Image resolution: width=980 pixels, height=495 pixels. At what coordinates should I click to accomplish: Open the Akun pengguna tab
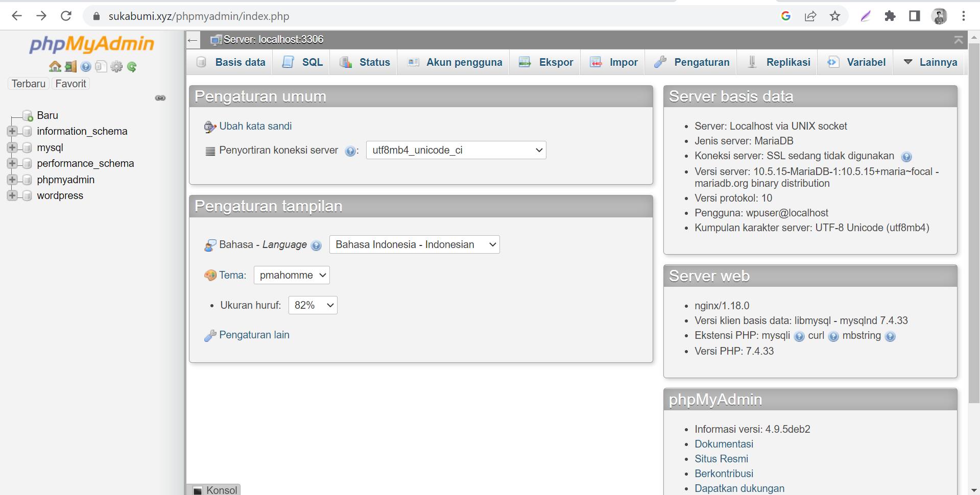[454, 62]
